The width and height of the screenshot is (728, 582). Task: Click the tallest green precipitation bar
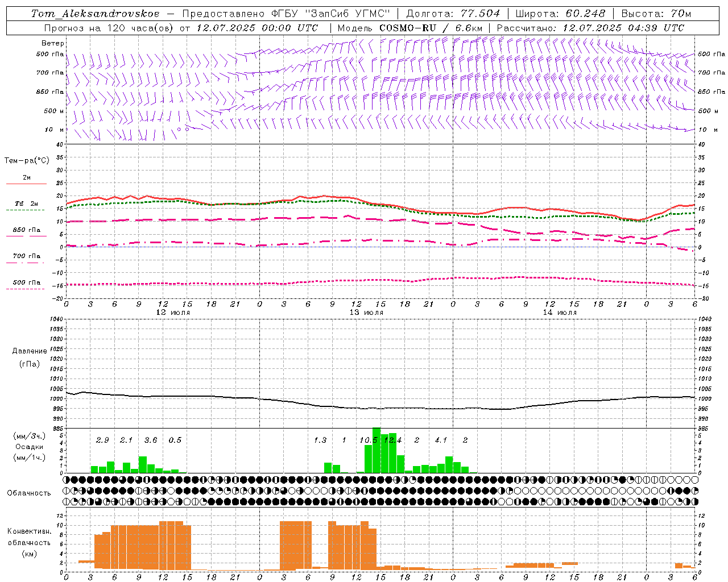(377, 450)
